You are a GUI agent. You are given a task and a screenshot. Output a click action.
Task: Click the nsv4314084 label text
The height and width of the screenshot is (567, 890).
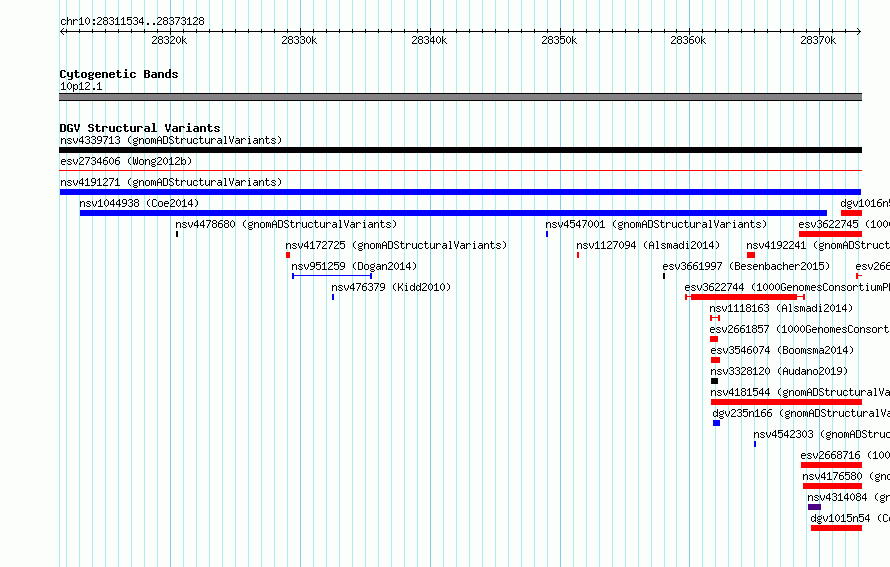tap(849, 497)
